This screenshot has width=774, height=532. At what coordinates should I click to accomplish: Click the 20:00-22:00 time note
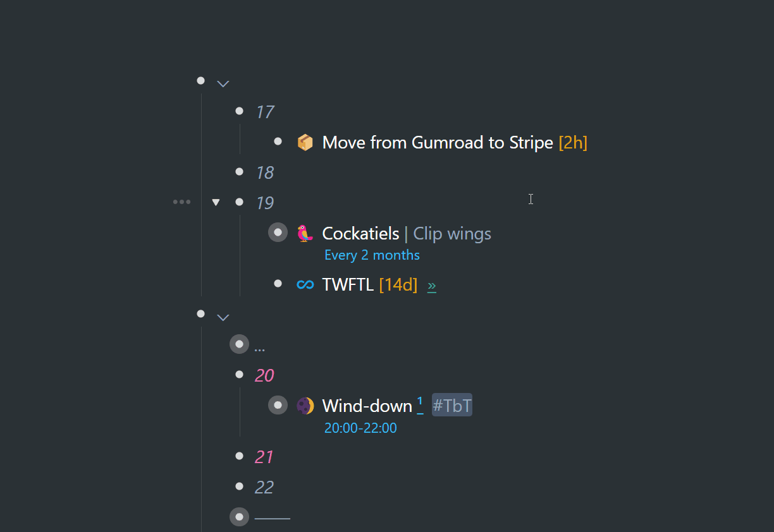(360, 428)
